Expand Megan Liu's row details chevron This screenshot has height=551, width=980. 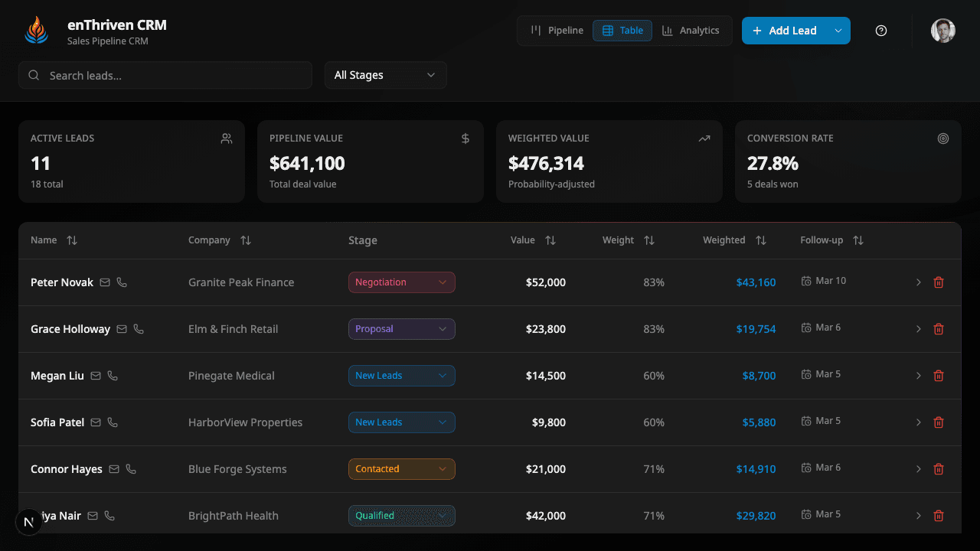919,376
